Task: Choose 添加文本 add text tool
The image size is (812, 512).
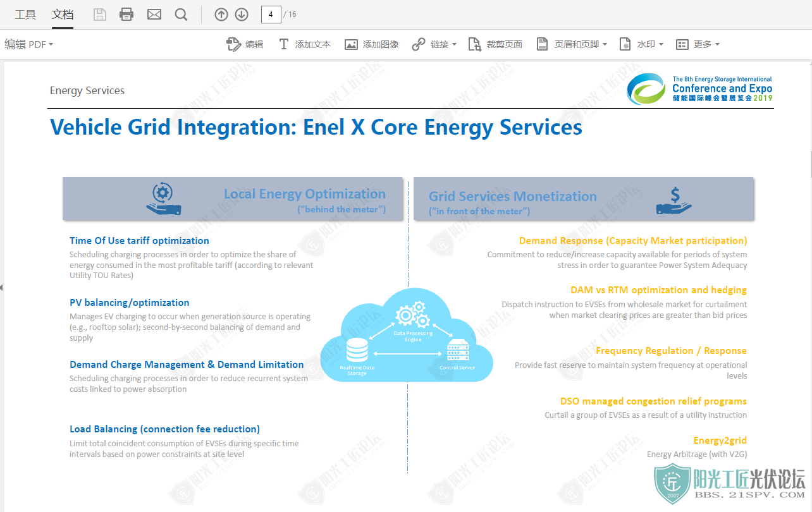Action: point(305,44)
